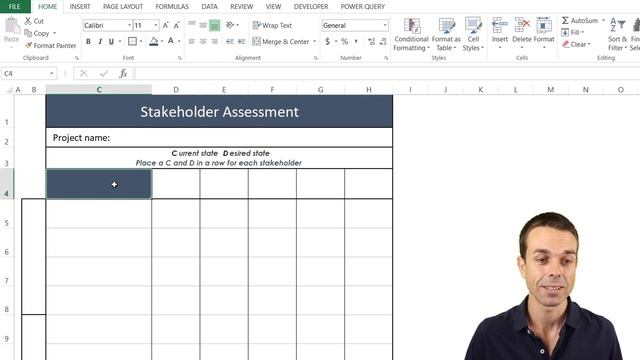Click Delete cells button
Screen dimensions: 640x360
[522, 33]
